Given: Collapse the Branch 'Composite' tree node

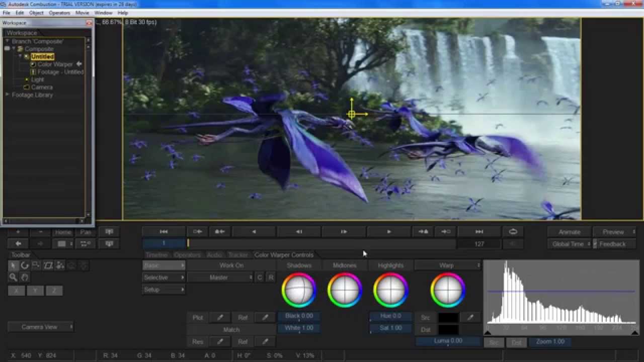Looking at the screenshot, I should [7, 41].
